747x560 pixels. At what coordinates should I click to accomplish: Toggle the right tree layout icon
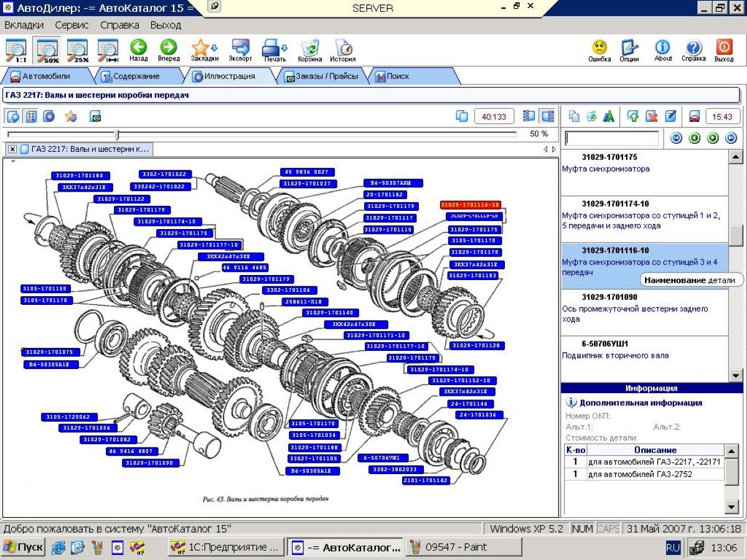tap(548, 116)
